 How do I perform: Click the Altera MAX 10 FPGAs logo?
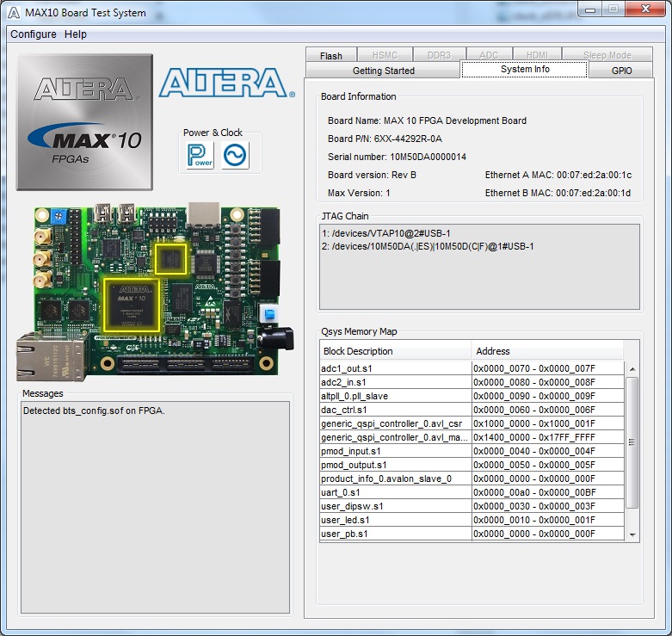[84, 121]
